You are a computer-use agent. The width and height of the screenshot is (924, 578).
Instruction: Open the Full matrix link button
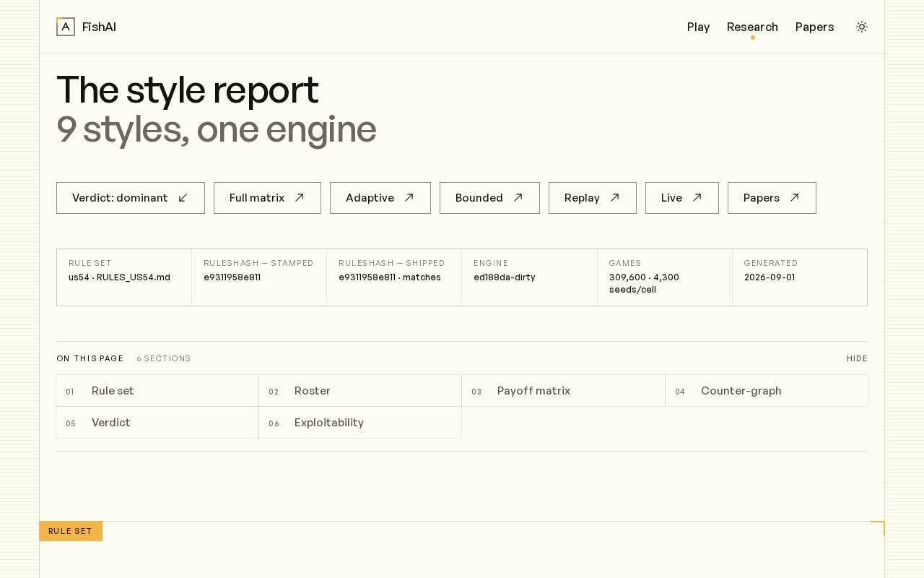[267, 198]
